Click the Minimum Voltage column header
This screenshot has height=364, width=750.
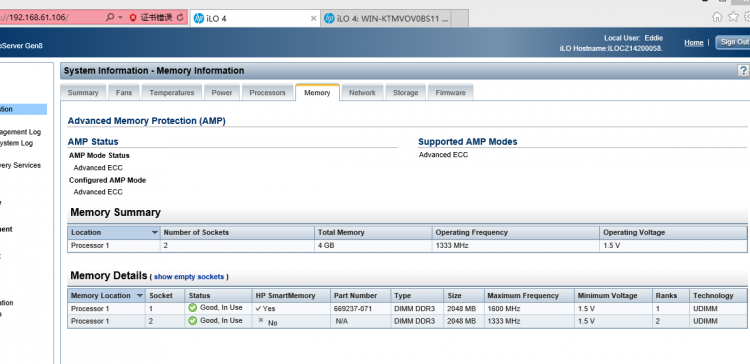pyautogui.click(x=613, y=296)
